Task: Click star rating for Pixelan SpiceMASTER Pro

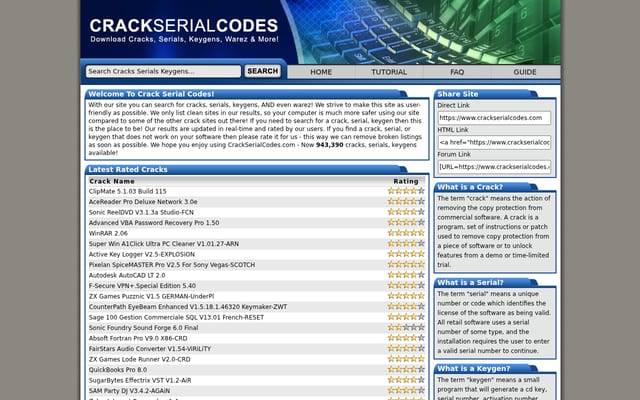Action: 406,264
